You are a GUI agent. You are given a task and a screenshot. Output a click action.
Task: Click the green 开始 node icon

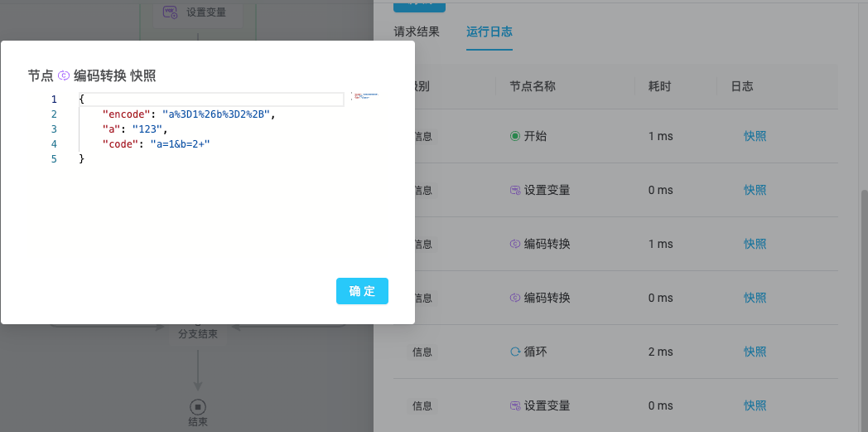(x=515, y=136)
